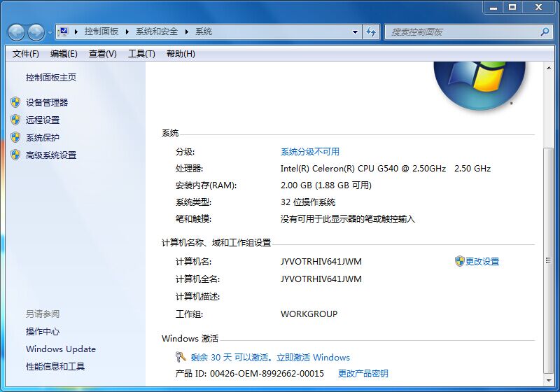
Task: Click shield icon next to 远程设置
Action: coord(15,120)
